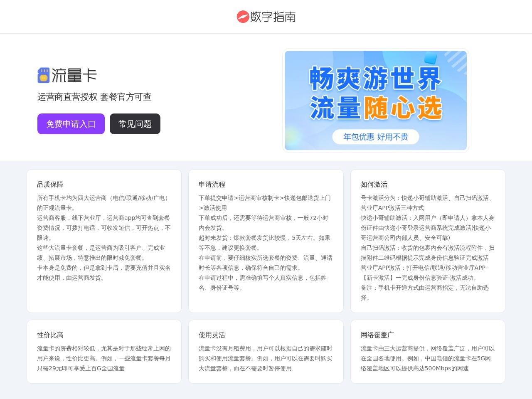
Task: Open the 常见问题 dark button
Action: [135, 123]
